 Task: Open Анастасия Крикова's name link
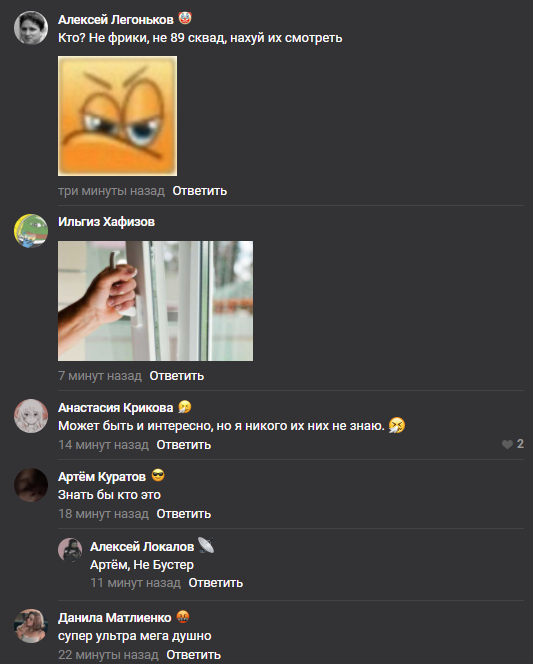[x=116, y=408]
